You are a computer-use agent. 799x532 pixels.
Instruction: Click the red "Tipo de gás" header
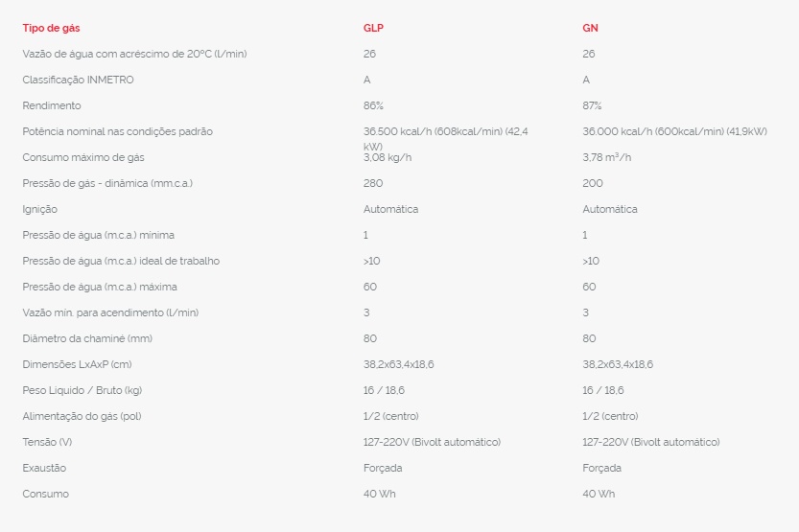pyautogui.click(x=51, y=28)
